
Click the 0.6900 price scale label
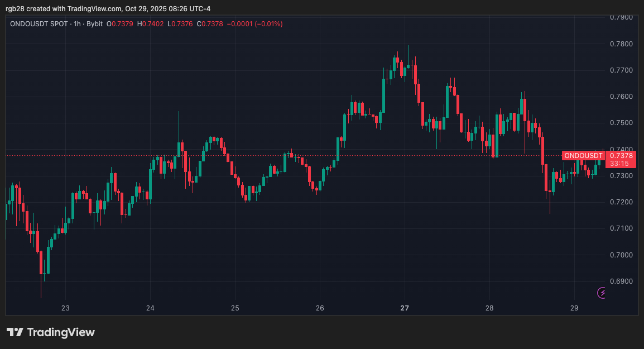621,281
